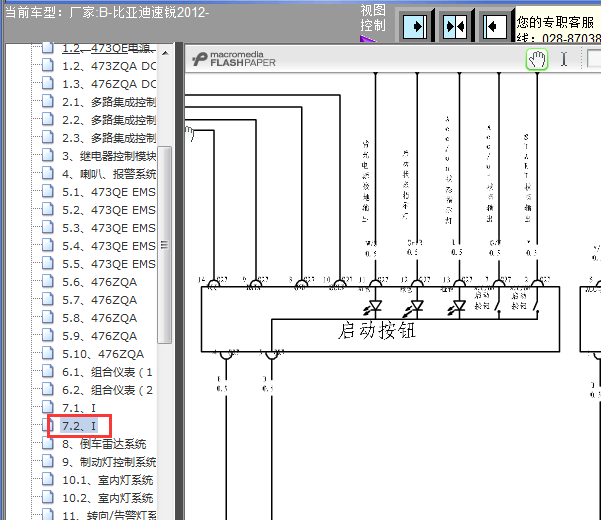Select the highlighted tree item 7.2、I
Screen dimensions: 601x520
(x=79, y=426)
